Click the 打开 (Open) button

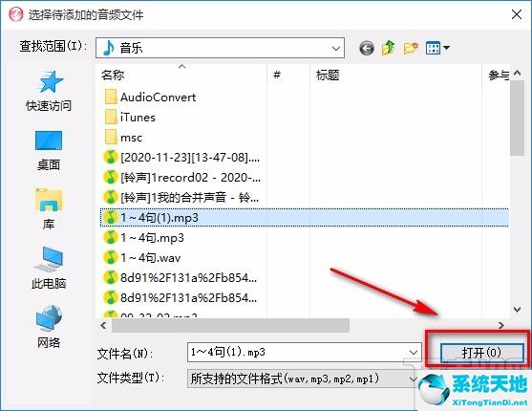tap(481, 353)
